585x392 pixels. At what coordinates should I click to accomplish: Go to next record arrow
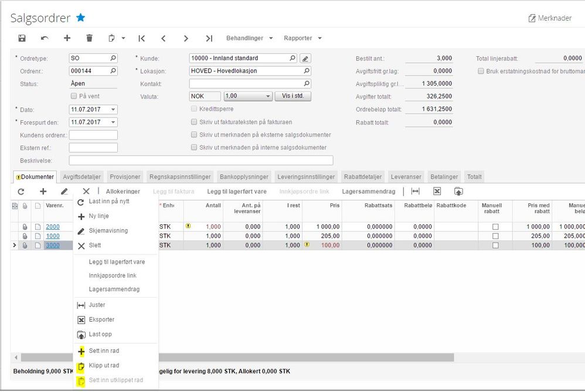click(x=186, y=38)
